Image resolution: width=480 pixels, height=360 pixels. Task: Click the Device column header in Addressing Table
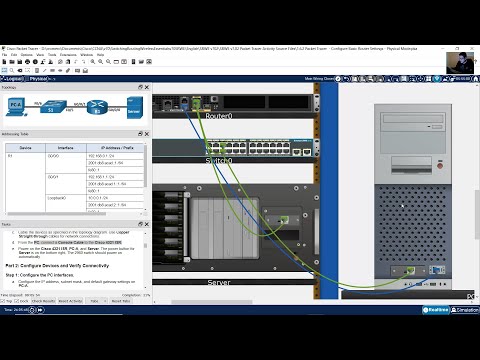[x=25, y=148]
